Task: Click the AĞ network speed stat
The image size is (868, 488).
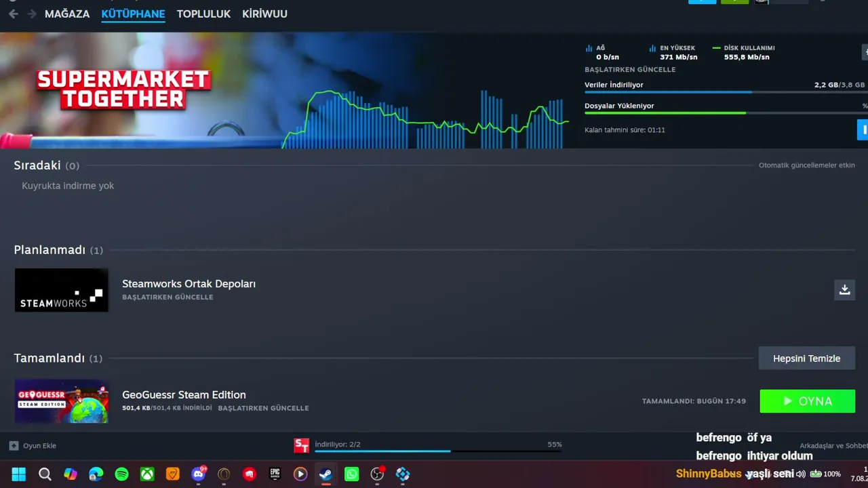Action: pos(602,53)
